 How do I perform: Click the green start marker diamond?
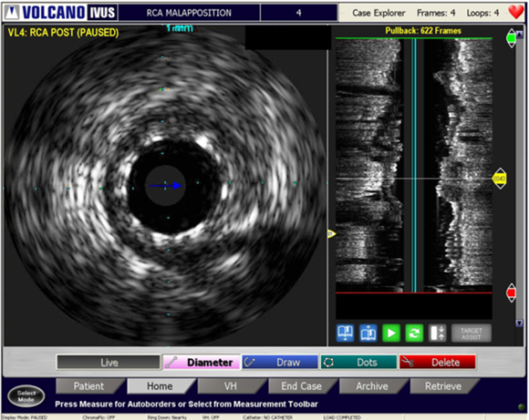coord(511,38)
